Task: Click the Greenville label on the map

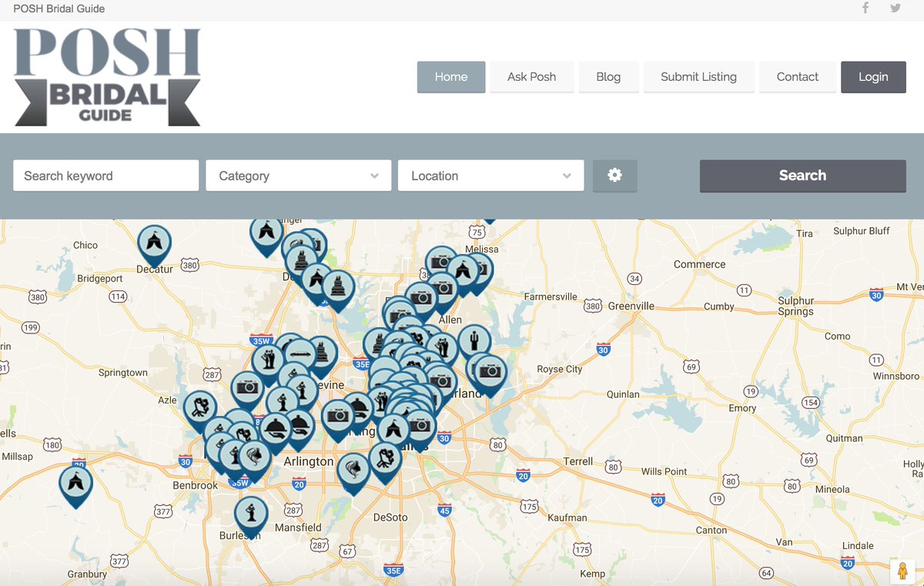Action: coord(631,306)
